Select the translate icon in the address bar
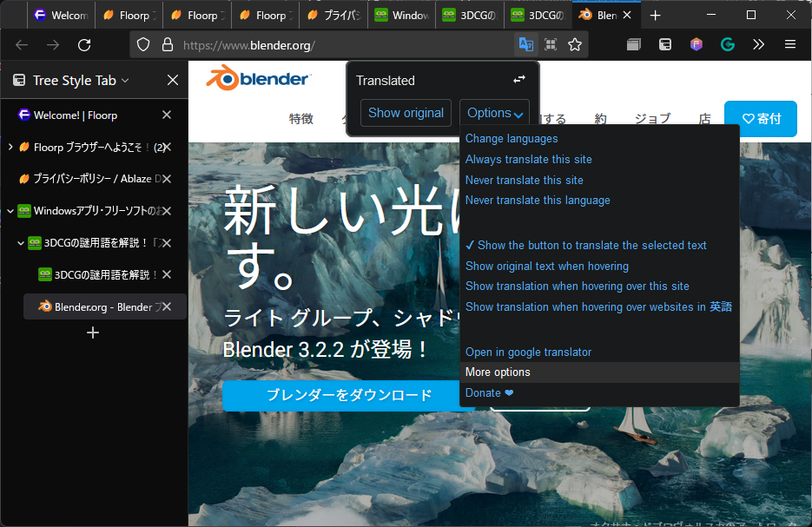 525,43
